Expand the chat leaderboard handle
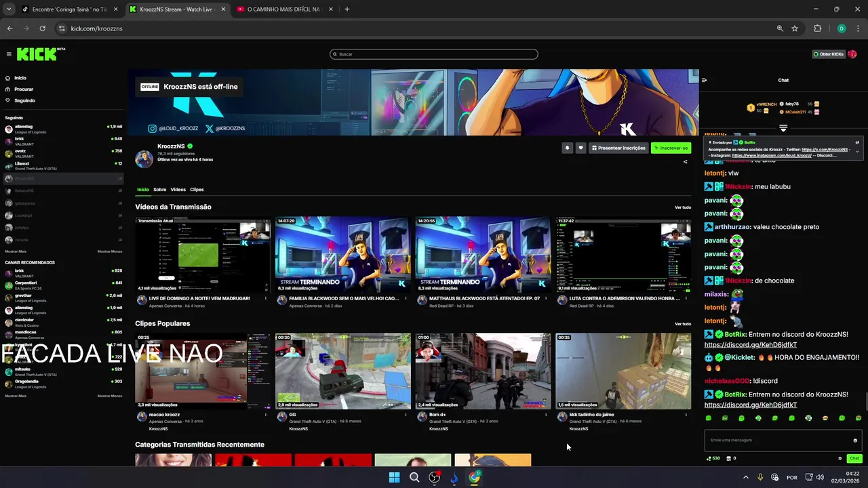This screenshot has width=868, height=488. pyautogui.click(x=783, y=127)
